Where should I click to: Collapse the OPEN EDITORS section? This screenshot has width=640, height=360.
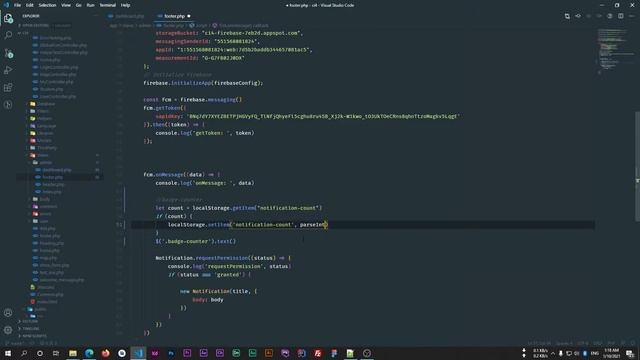(x=36, y=25)
